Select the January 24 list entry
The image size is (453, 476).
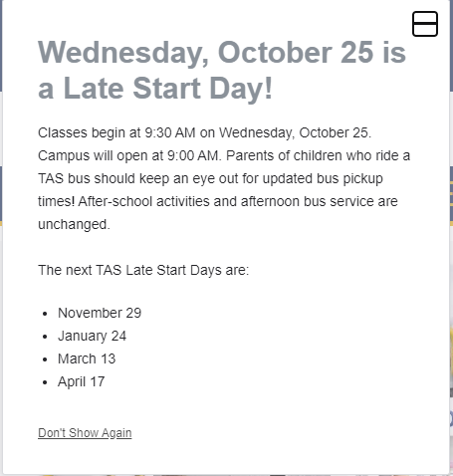coord(92,336)
